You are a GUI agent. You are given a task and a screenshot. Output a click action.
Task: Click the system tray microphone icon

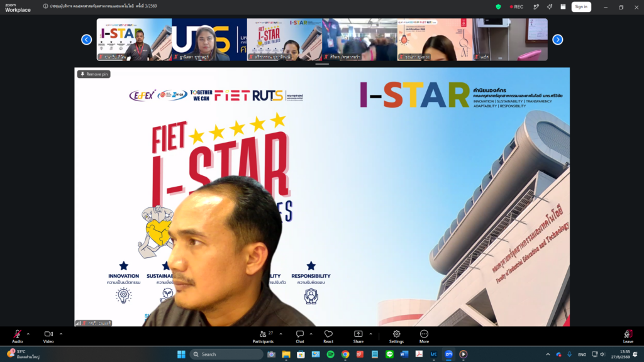pos(569,354)
